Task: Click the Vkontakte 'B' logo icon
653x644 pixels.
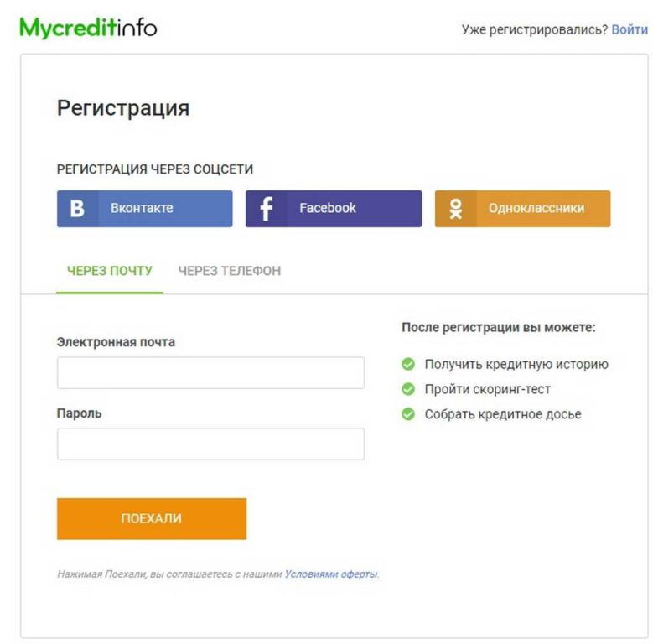Action: click(x=77, y=208)
